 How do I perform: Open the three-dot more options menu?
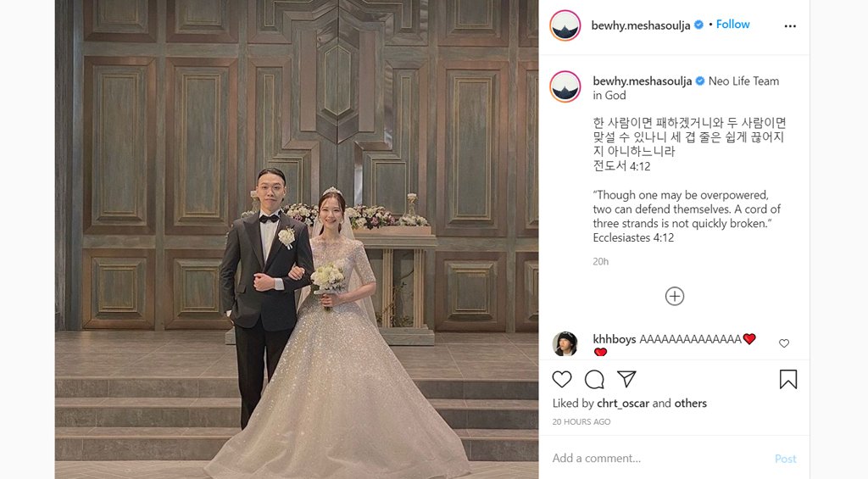[x=790, y=26]
